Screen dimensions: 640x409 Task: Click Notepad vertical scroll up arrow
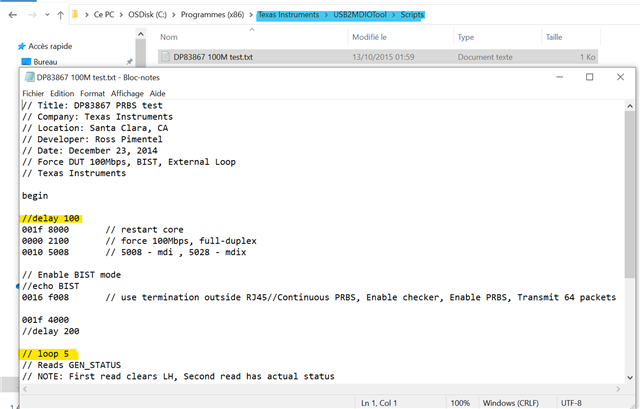pos(630,106)
